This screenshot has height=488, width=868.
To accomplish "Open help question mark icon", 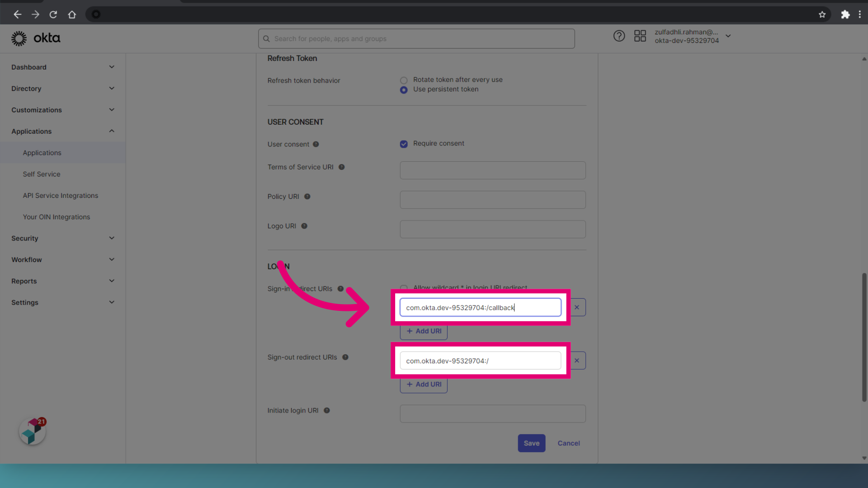I will point(619,36).
